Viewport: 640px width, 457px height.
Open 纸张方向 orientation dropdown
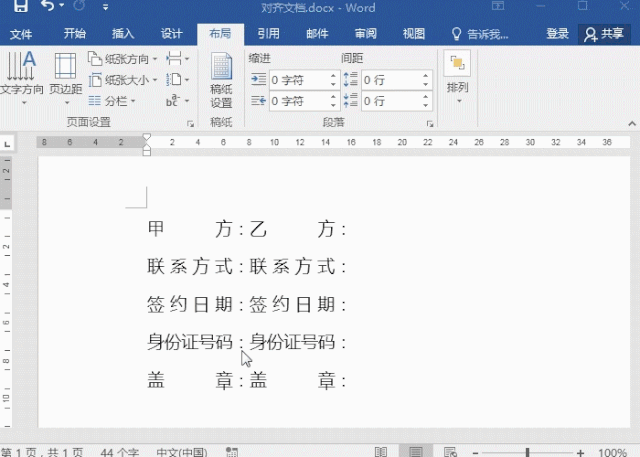tap(122, 59)
